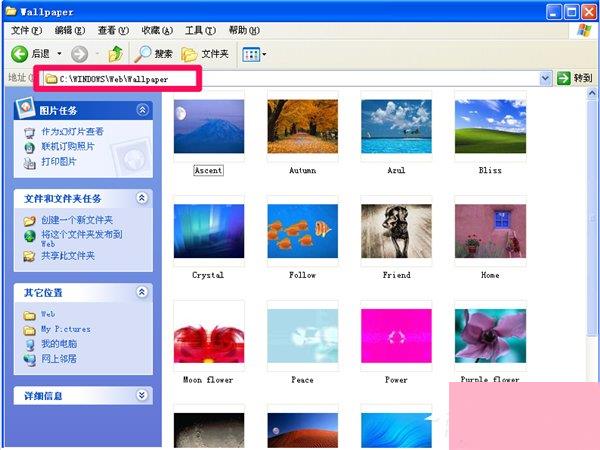Click the Forward arrow button

pos(80,54)
